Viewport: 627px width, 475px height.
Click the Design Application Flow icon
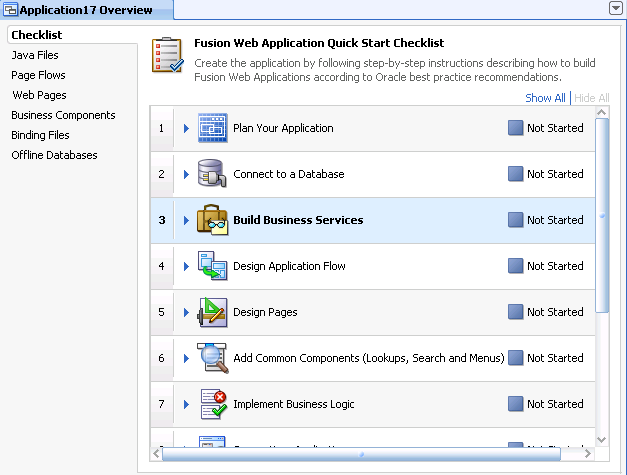click(213, 266)
